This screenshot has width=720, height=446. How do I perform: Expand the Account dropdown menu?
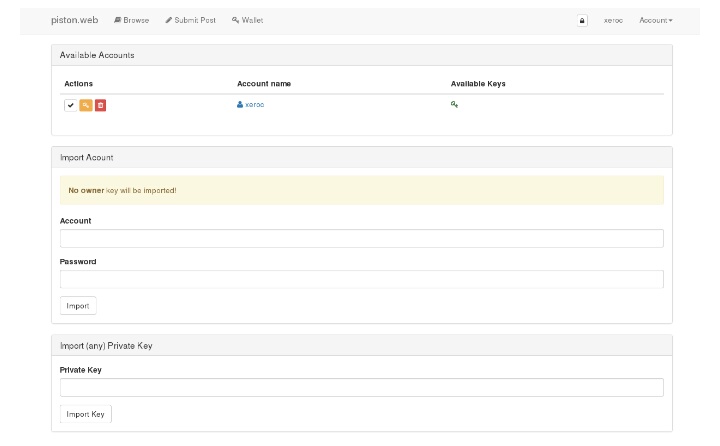point(656,20)
